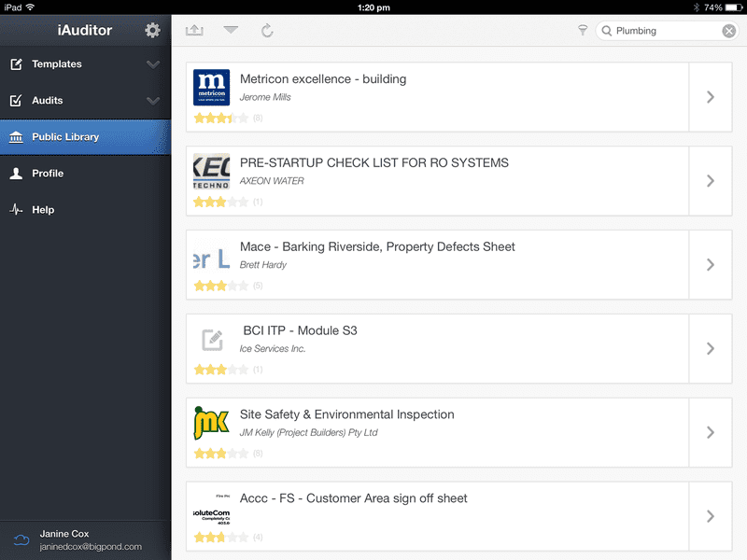Click star rating of RO SYSTEMS checklist
747x560 pixels.
(x=221, y=202)
